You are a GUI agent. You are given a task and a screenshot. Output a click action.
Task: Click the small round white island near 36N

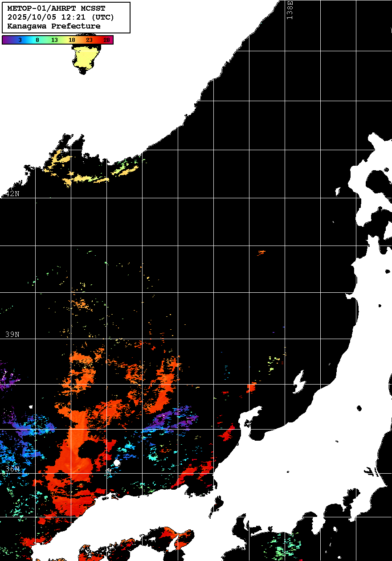coord(117,463)
